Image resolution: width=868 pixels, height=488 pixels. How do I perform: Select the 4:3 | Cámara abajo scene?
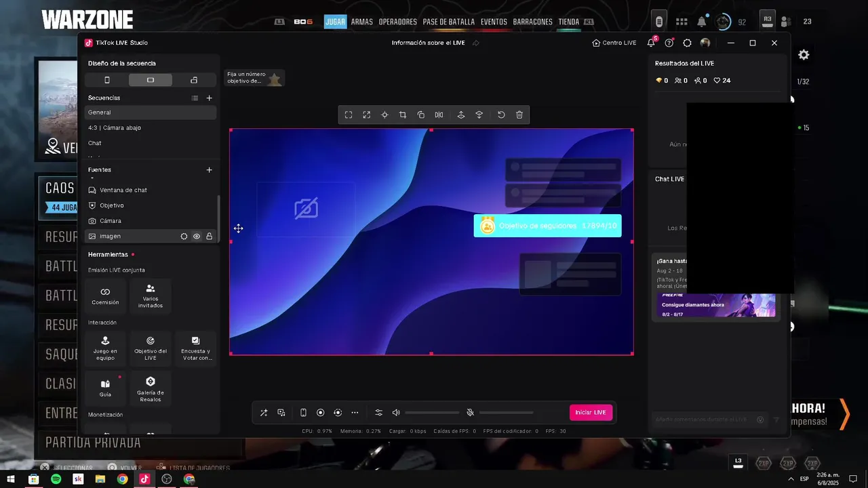tap(151, 127)
